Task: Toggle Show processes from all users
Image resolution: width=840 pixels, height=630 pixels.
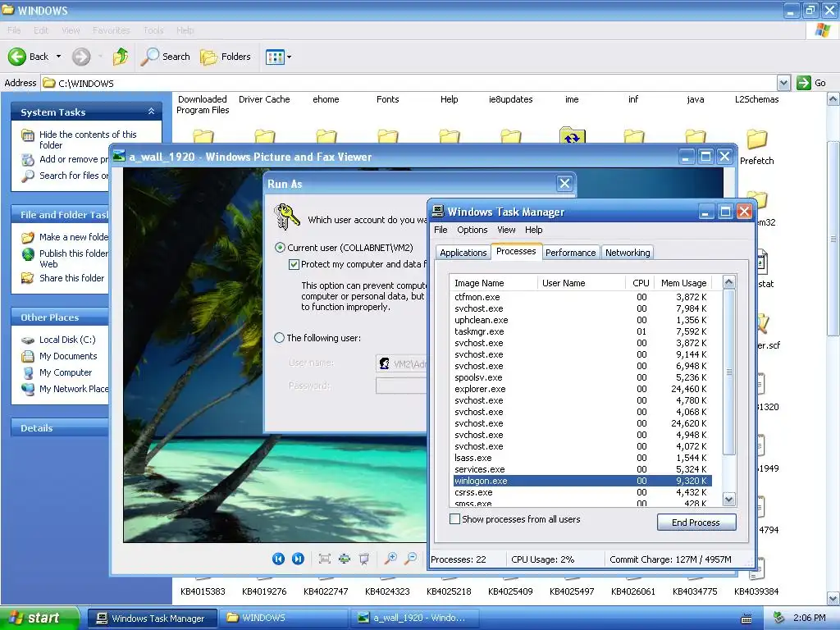Action: (x=454, y=519)
